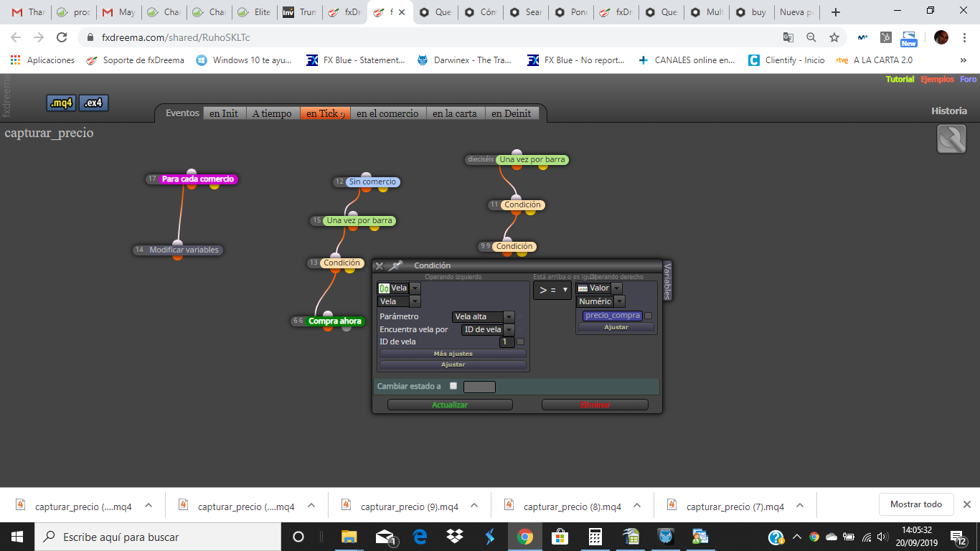Open the Historia panel
Viewport: 980px width, 551px height.
[x=949, y=111]
